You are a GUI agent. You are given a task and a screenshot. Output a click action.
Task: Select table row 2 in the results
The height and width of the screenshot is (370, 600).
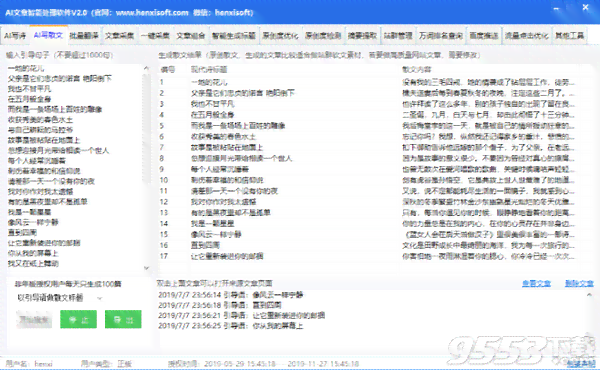pyautogui.click(x=368, y=93)
